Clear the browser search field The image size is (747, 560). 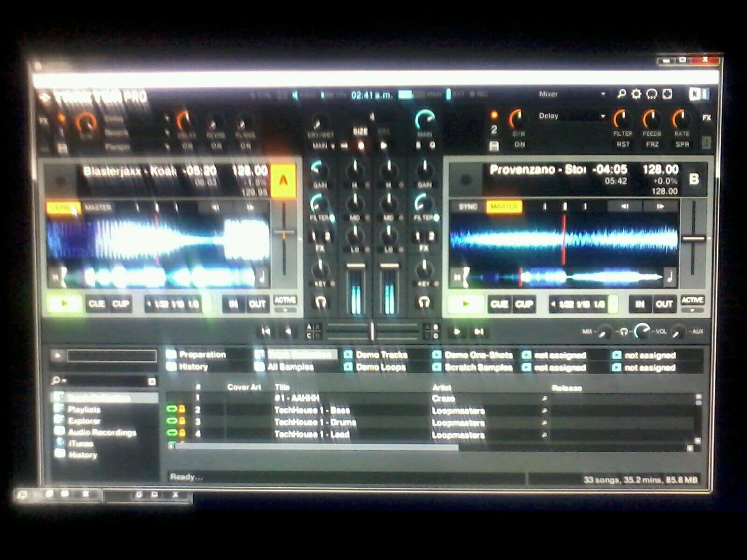(x=152, y=382)
